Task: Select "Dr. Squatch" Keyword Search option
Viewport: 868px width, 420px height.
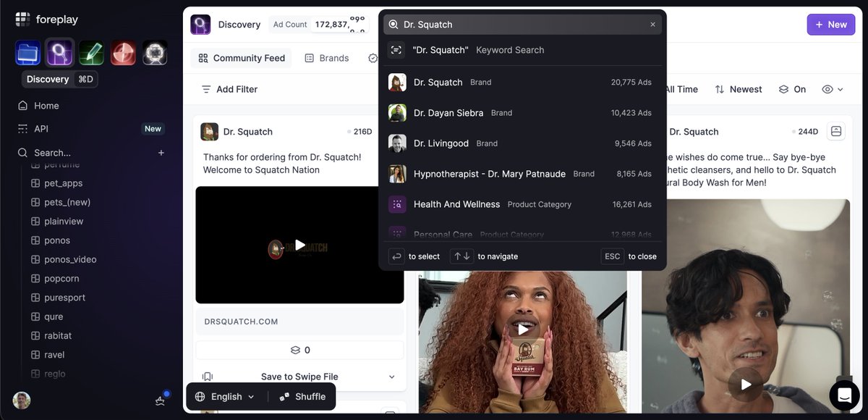Action: pyautogui.click(x=522, y=50)
